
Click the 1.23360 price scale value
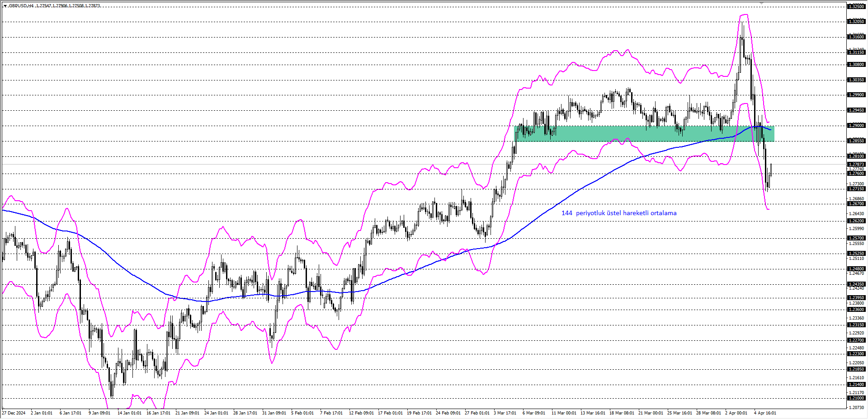coord(856,318)
